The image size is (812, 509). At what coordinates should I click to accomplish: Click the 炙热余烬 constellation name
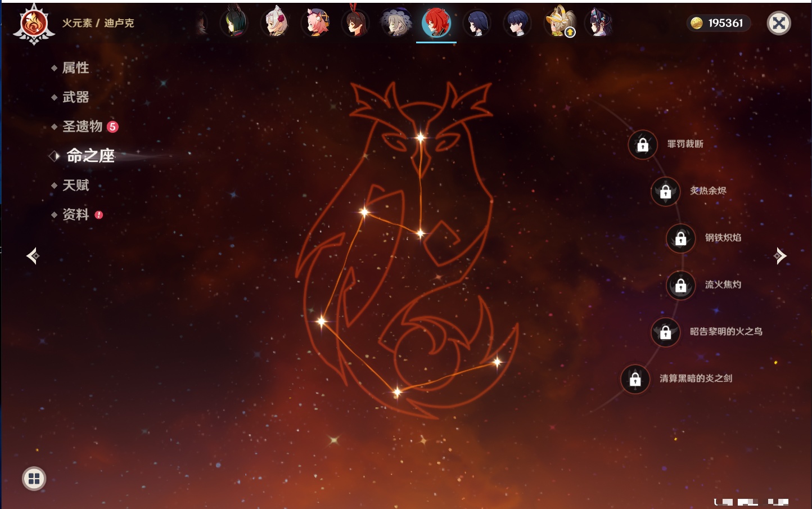(x=709, y=191)
